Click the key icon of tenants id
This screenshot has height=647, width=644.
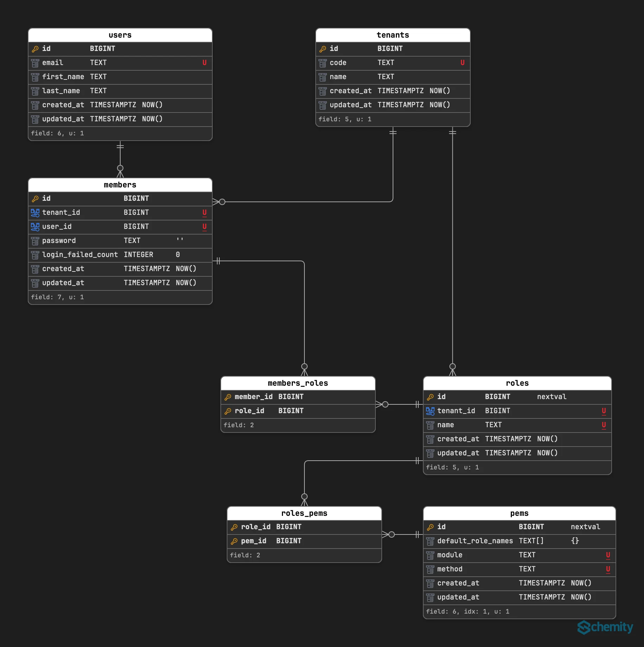coord(323,49)
